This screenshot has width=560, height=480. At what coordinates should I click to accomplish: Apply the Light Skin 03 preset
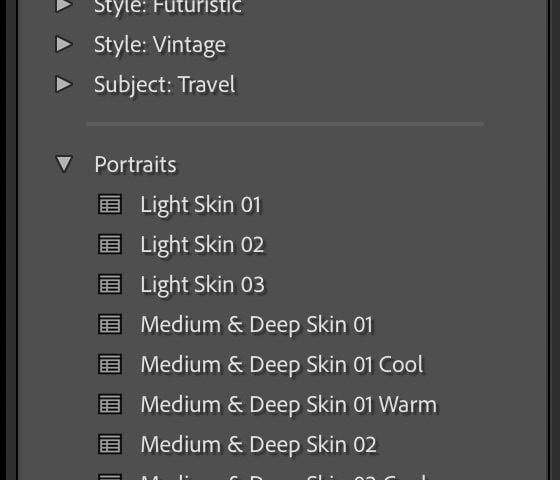[202, 285]
